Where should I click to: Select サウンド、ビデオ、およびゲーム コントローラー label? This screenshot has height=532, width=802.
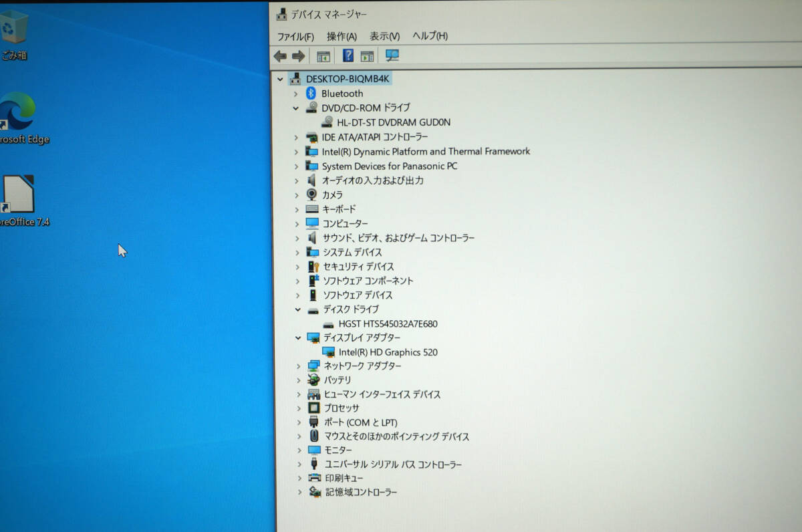coord(398,238)
